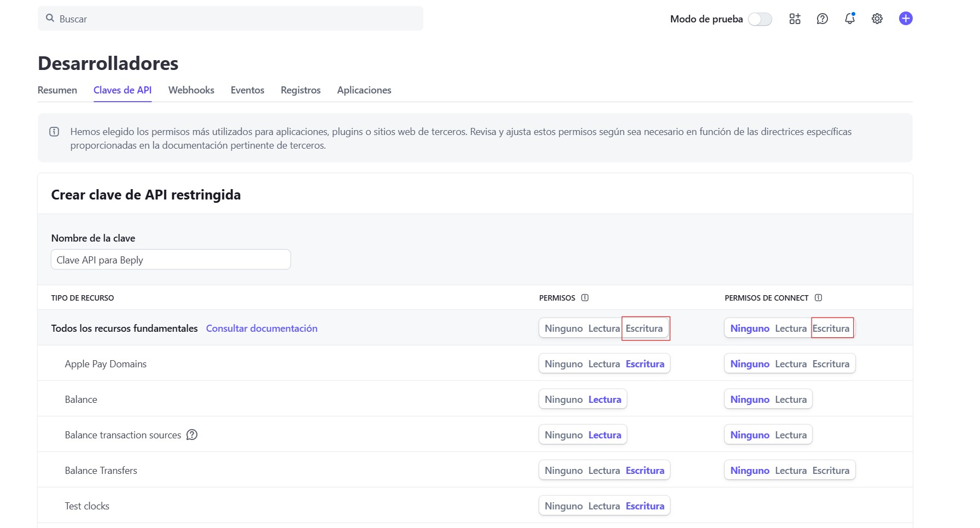Click the purple plus create button
Viewport: 980px width, 528px height.
pyautogui.click(x=906, y=18)
